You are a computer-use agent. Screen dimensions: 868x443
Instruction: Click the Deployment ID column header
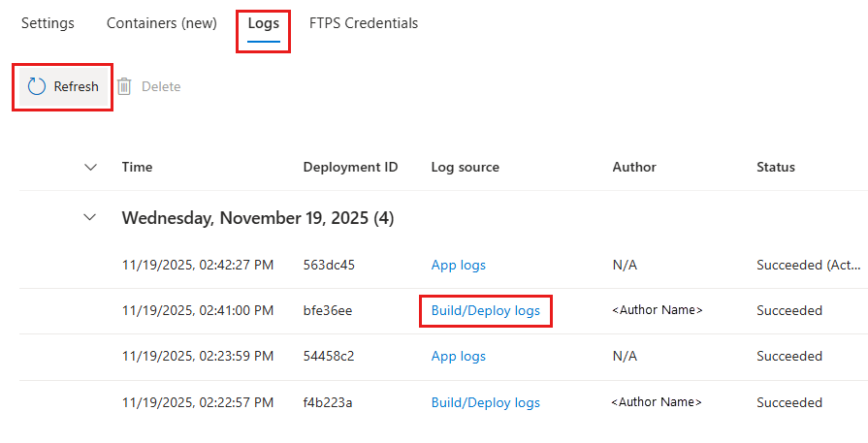pyautogui.click(x=350, y=167)
